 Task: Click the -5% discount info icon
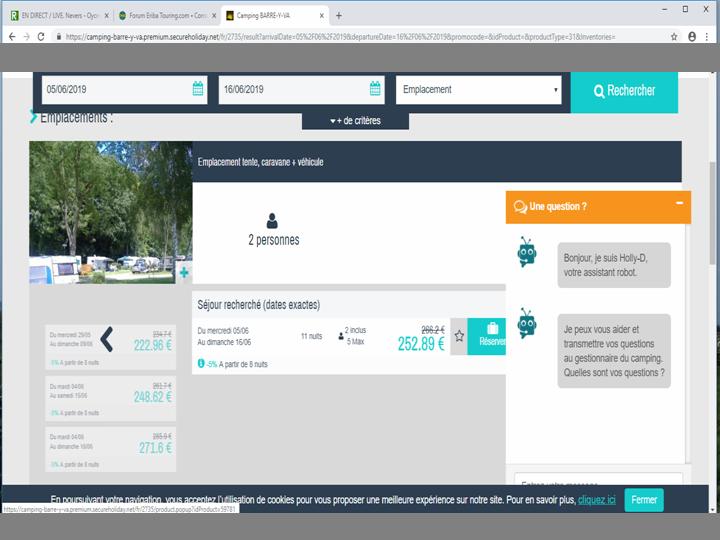pos(201,364)
